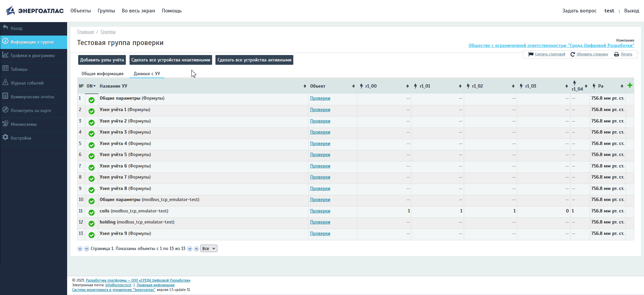The height and width of the screenshot is (295, 644).
Task: Click the printer icon for Печать
Action: click(x=616, y=54)
